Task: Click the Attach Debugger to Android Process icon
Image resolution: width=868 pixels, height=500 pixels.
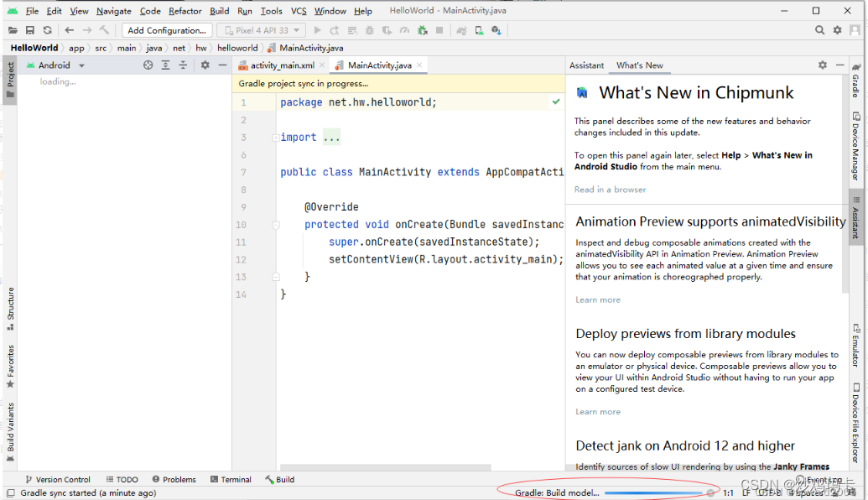Action: 423,30
